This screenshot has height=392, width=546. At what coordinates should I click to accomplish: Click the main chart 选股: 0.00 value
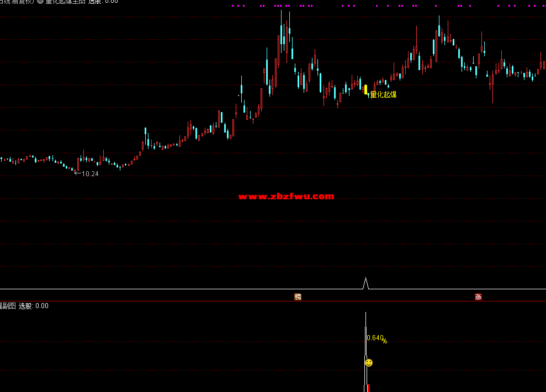coord(103,2)
